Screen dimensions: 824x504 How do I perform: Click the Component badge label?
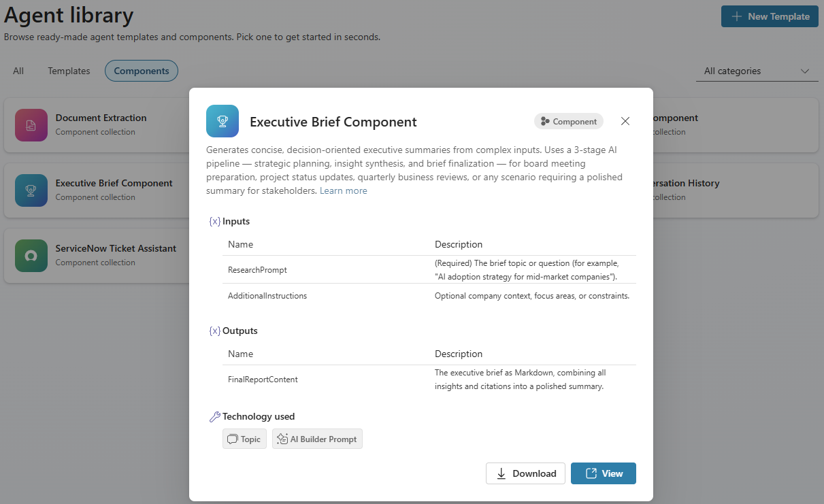[569, 122]
